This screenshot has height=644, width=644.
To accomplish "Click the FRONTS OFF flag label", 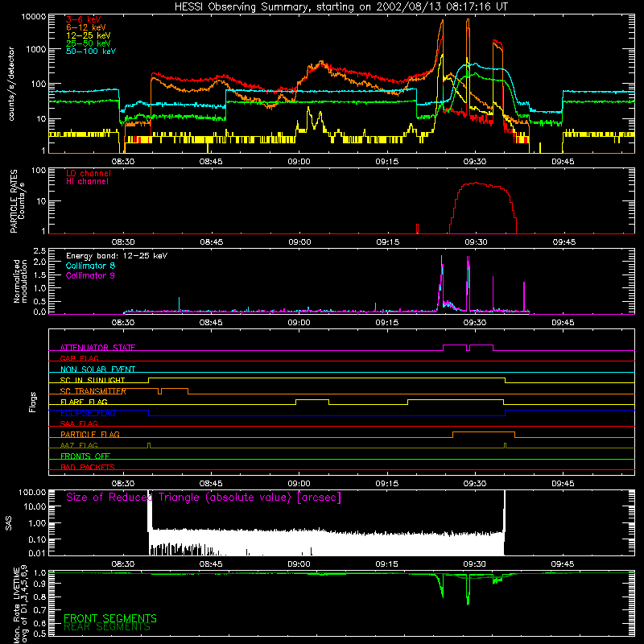I will [85, 456].
